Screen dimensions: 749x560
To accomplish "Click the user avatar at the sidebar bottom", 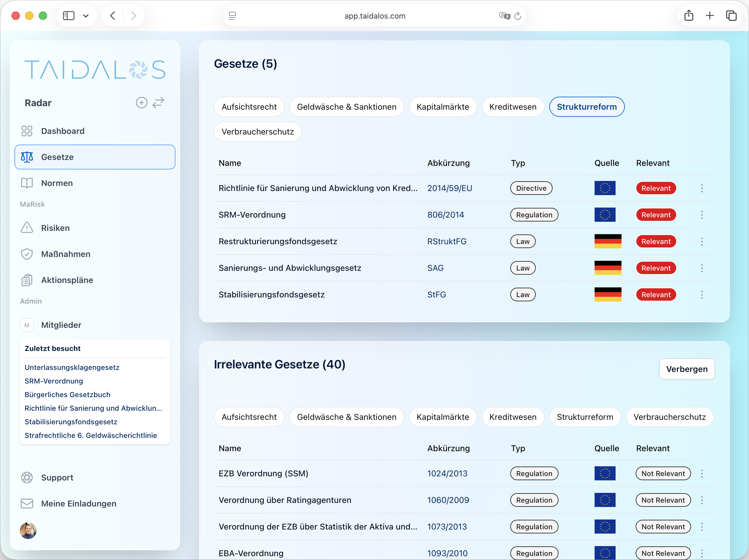I will tap(28, 530).
